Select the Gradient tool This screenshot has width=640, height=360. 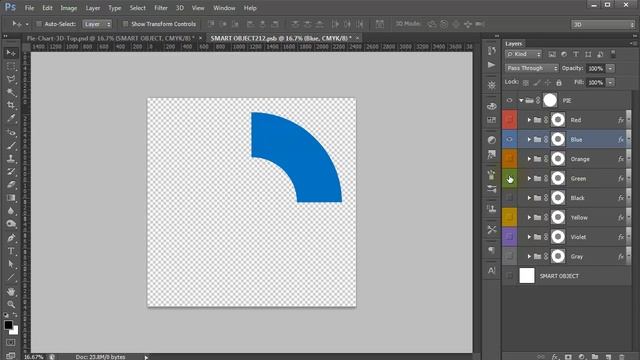tap(11, 198)
